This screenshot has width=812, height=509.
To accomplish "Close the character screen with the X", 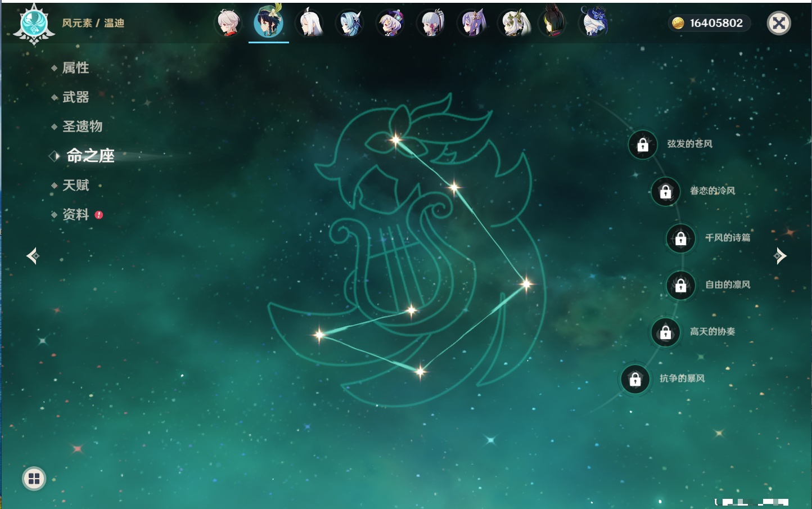I will pyautogui.click(x=779, y=23).
